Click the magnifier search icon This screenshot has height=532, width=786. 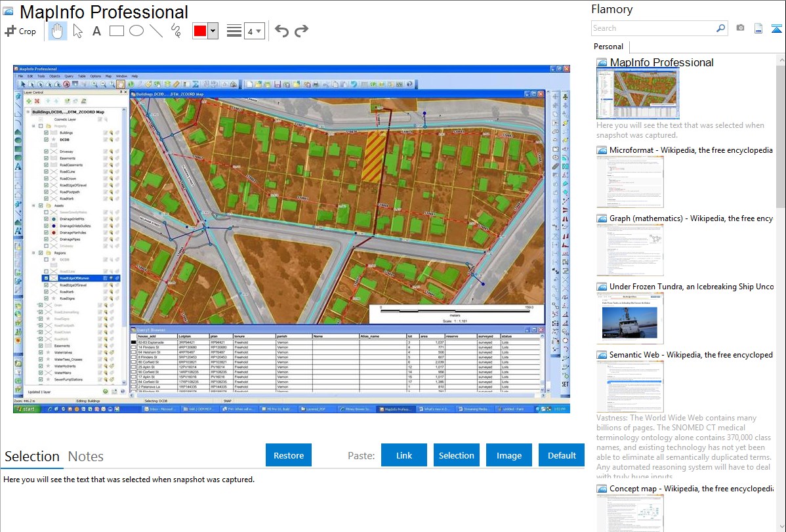coord(720,28)
